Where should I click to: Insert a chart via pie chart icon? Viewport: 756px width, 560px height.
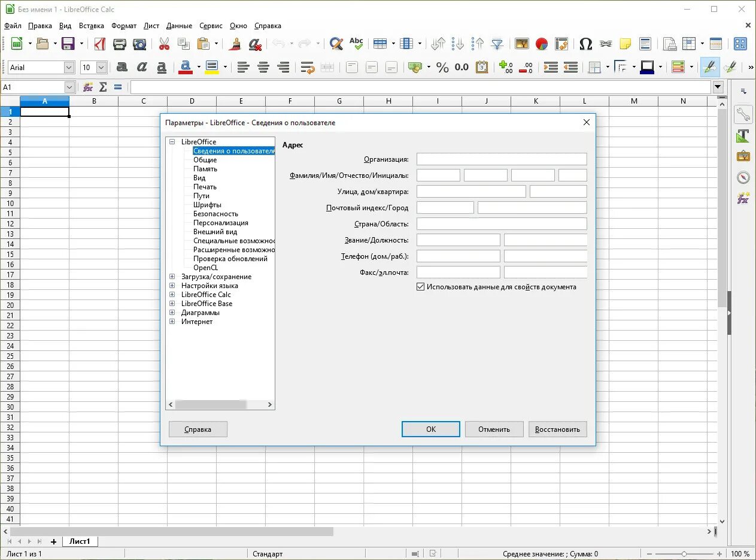pos(542,44)
